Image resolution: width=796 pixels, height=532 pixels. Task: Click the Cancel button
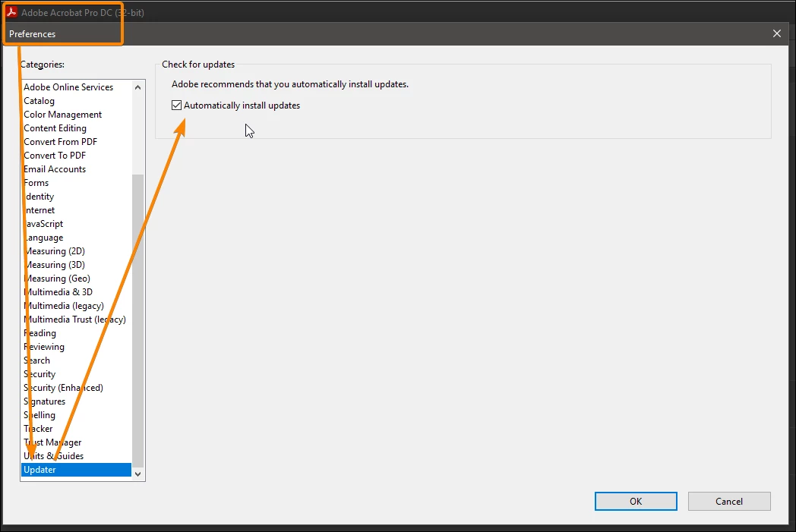pyautogui.click(x=729, y=501)
